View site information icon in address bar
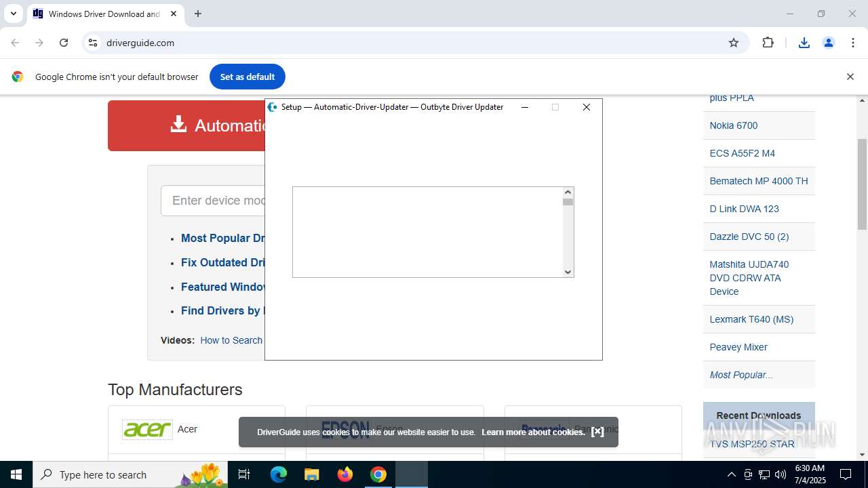The height and width of the screenshot is (488, 868). coord(93,43)
